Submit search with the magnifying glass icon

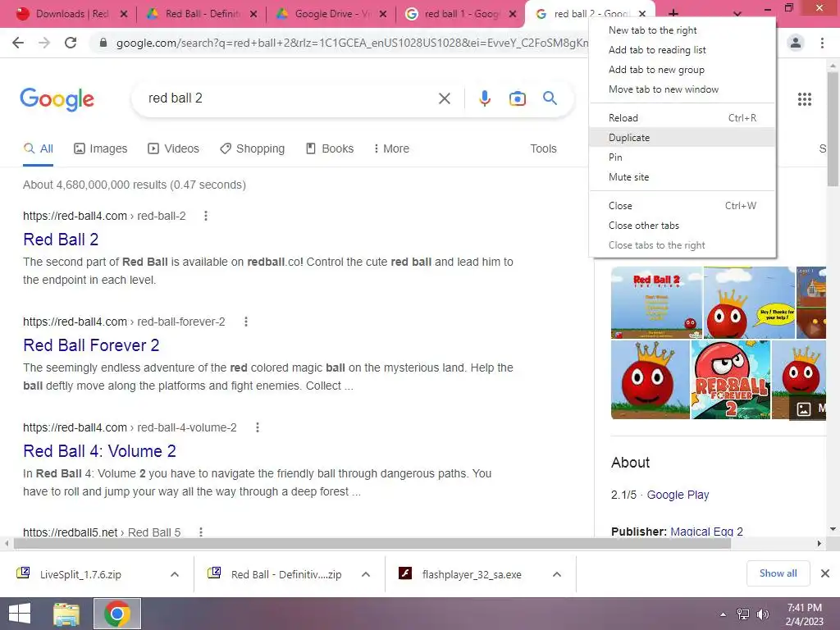(550, 98)
